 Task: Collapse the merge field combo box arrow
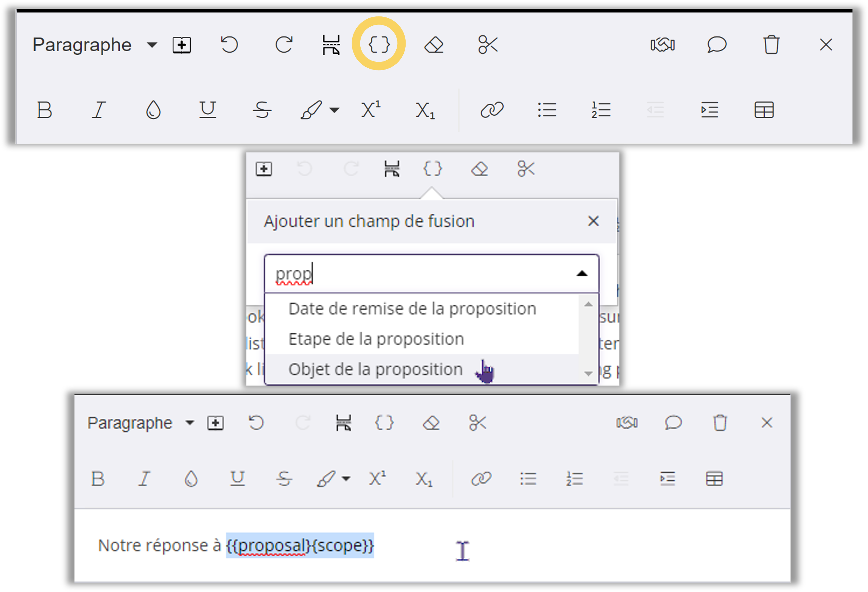pyautogui.click(x=582, y=274)
